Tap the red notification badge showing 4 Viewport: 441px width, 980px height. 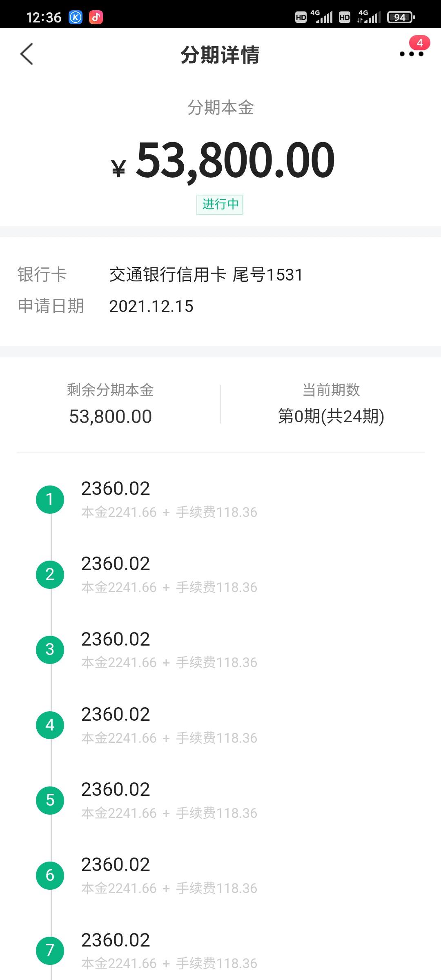click(419, 43)
